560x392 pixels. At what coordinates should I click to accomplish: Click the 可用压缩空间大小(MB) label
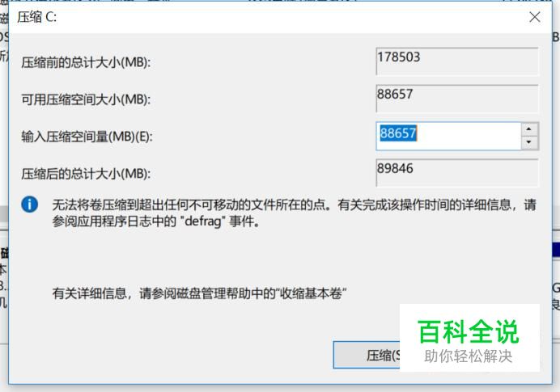click(86, 99)
